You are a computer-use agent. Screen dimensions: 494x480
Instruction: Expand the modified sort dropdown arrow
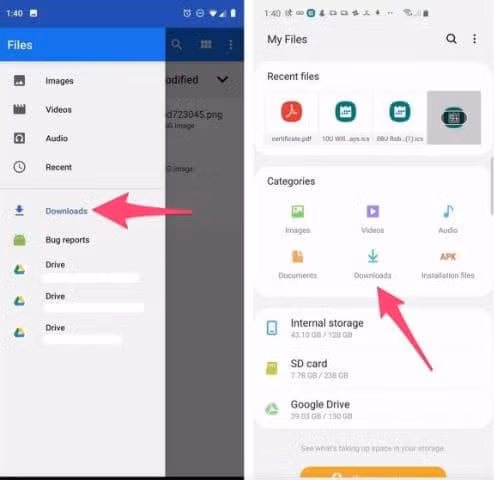(222, 79)
